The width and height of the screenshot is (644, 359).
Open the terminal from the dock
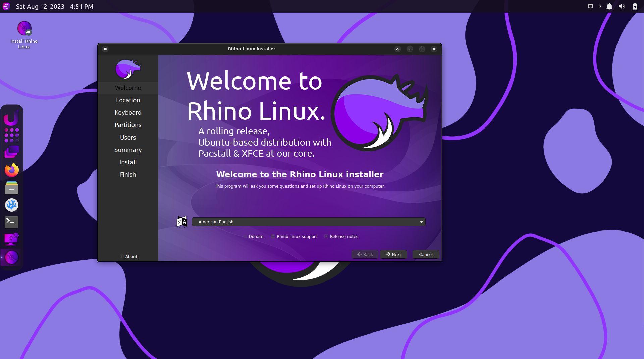coord(12,222)
